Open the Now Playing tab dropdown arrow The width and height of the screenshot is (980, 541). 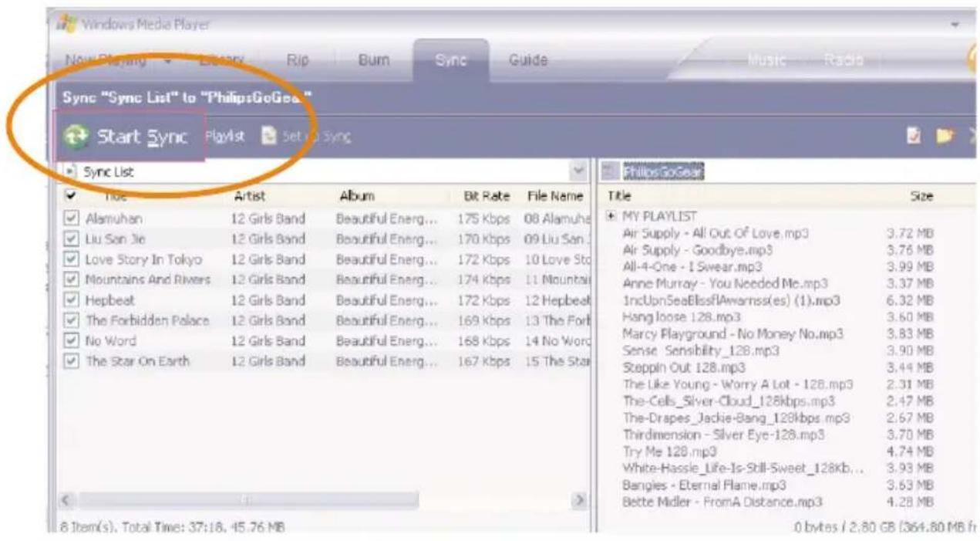tap(168, 60)
